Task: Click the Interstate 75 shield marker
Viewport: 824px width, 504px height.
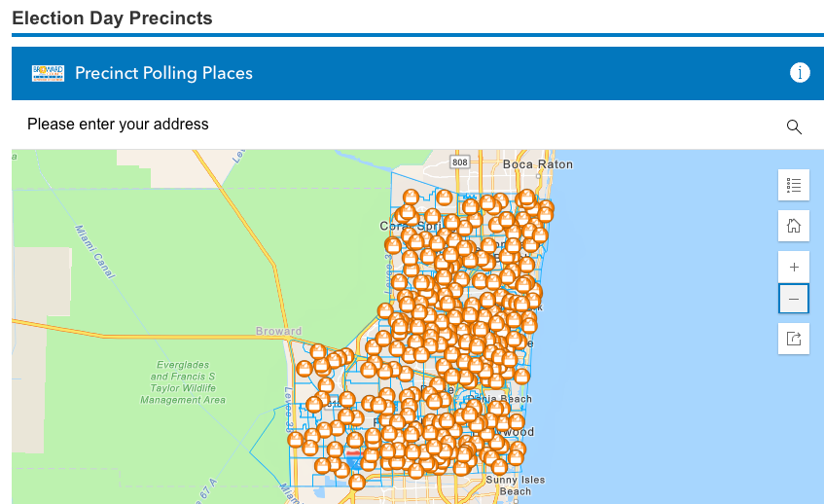Action: pyautogui.click(x=354, y=459)
